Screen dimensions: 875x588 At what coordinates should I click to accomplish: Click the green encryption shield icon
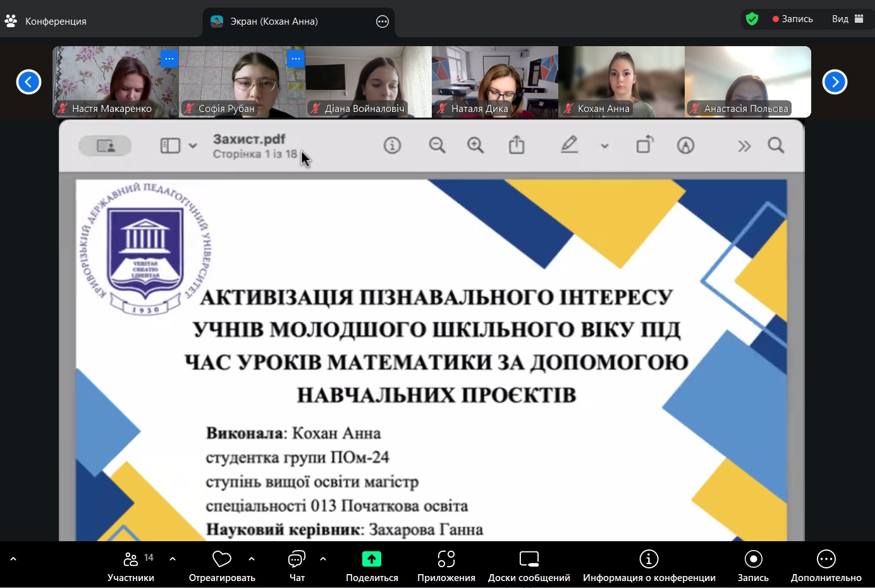(x=752, y=19)
